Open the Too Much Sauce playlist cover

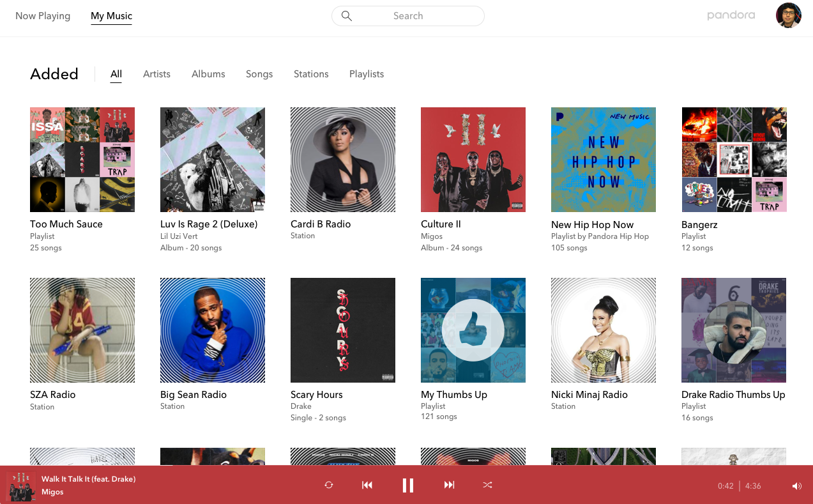click(x=82, y=160)
